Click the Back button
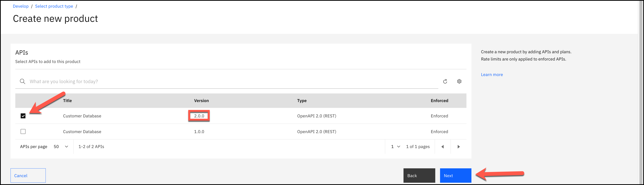Screen dimensions: 644x185 [x=419, y=175]
